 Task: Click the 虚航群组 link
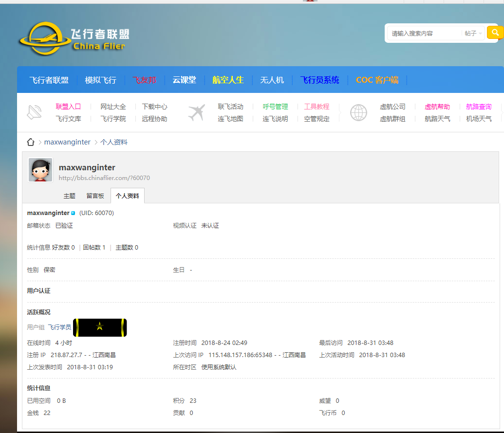[392, 119]
